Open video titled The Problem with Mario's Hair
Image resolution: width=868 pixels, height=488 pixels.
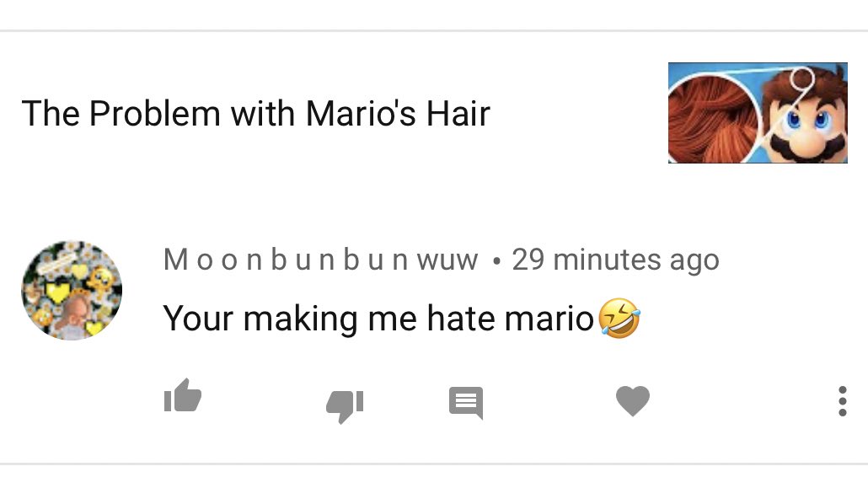pos(255,114)
